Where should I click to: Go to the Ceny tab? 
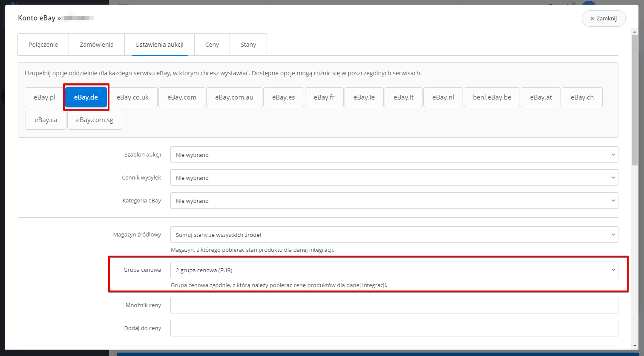[212, 45]
